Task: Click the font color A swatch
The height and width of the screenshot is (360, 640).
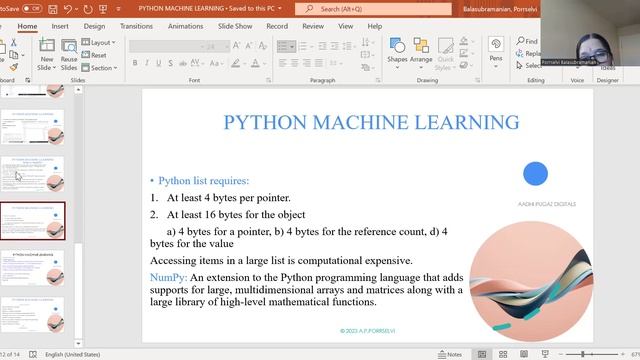Action: [x=255, y=63]
